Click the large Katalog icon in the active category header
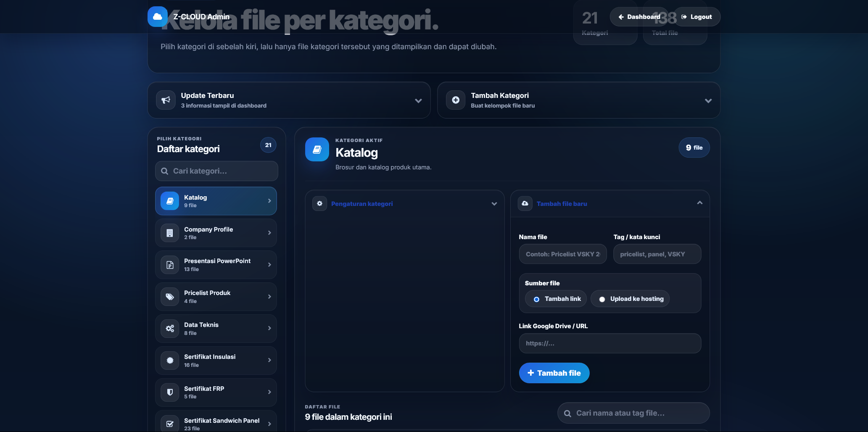868x432 pixels. coord(317,149)
